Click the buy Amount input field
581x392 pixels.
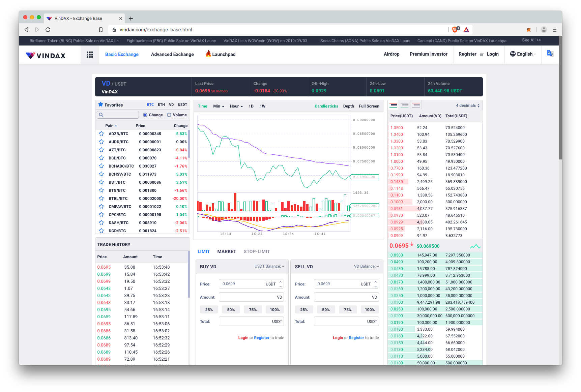(x=251, y=297)
